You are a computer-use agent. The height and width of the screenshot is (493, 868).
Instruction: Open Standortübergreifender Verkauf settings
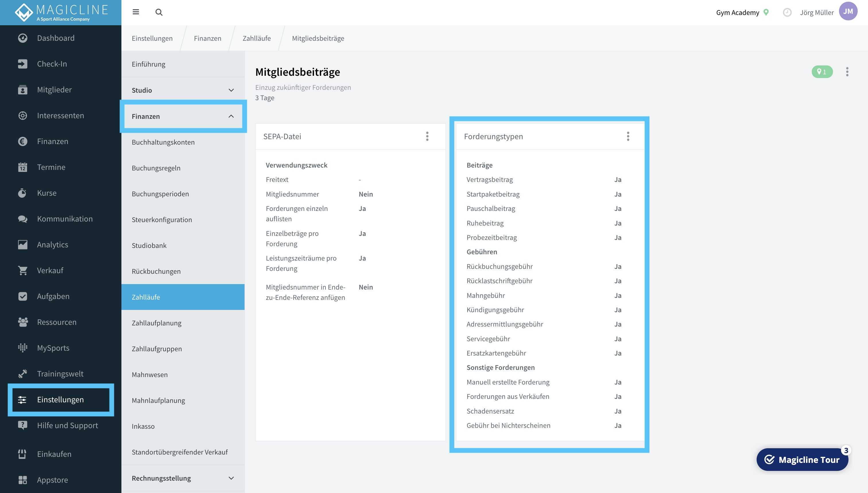point(183,452)
